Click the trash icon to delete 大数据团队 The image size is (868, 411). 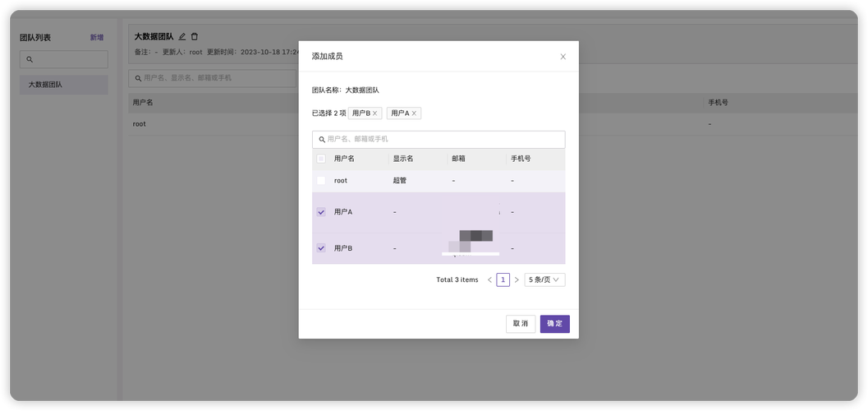pyautogui.click(x=195, y=36)
